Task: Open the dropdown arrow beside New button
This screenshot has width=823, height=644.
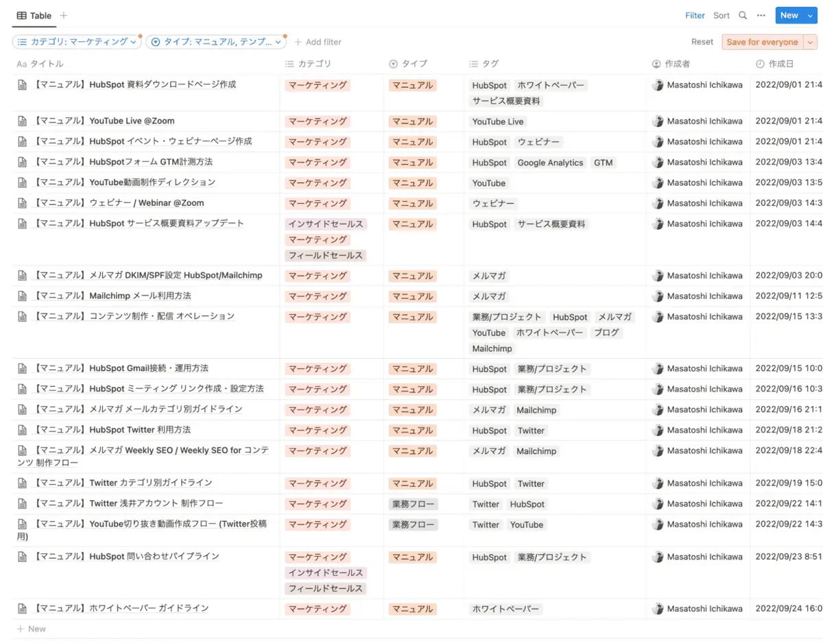Action: pyautogui.click(x=811, y=15)
